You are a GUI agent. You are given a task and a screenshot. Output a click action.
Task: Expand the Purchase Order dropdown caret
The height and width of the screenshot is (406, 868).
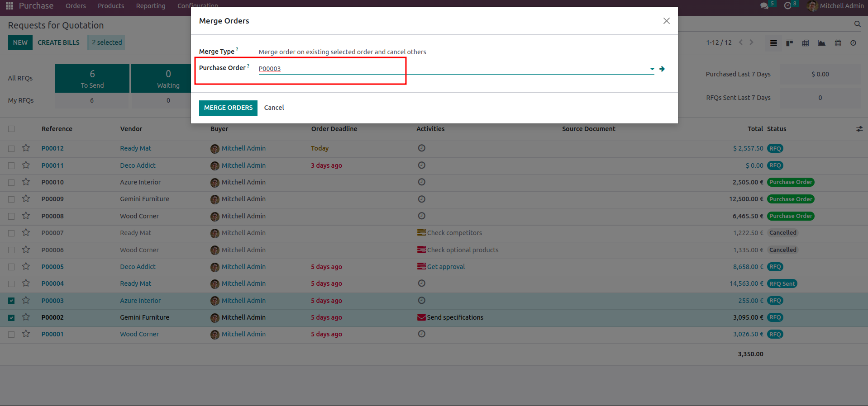click(652, 69)
